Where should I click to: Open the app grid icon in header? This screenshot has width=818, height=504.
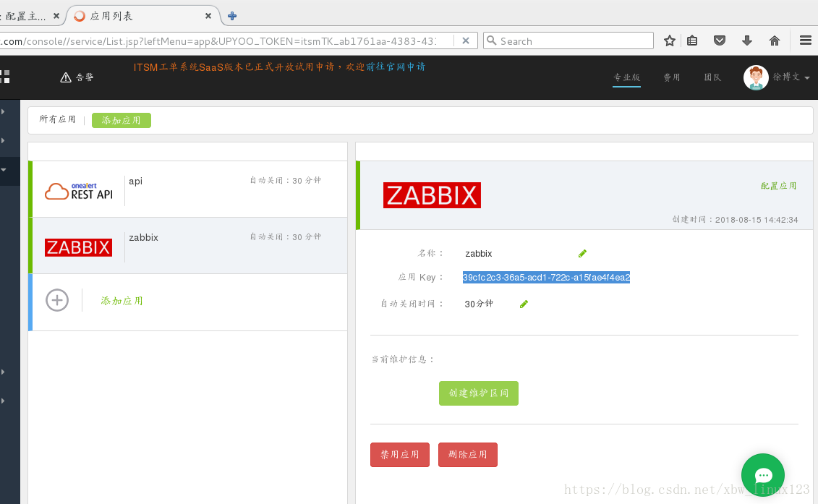[x=4, y=77]
